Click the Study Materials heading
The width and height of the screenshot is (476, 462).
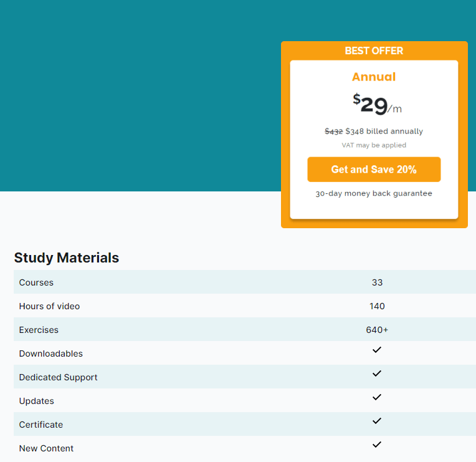pos(67,257)
